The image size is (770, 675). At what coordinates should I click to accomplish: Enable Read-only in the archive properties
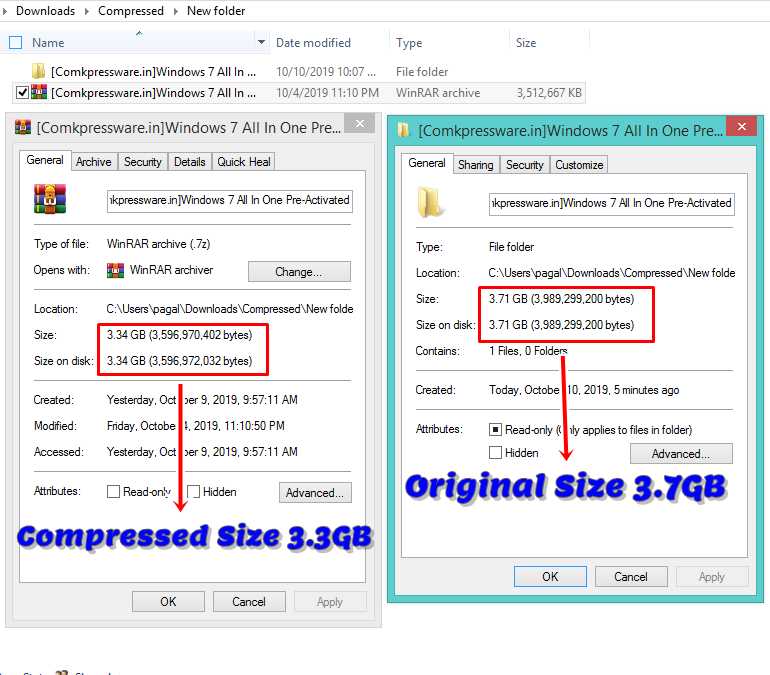(x=113, y=491)
